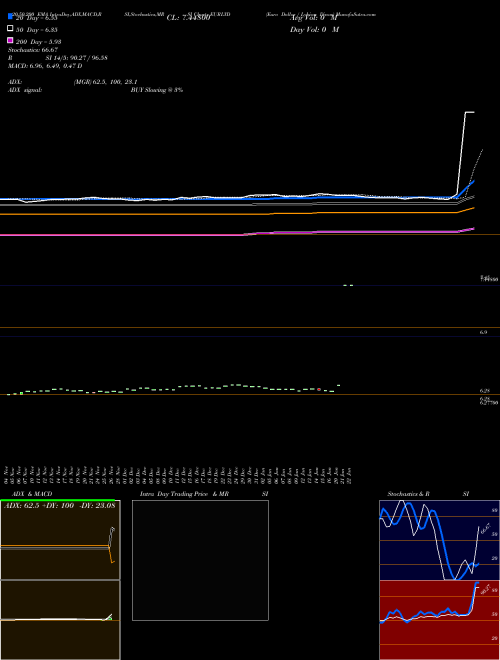Click the MACD chart panel under ADX
Screen dimensions: 500x660
[60, 620]
